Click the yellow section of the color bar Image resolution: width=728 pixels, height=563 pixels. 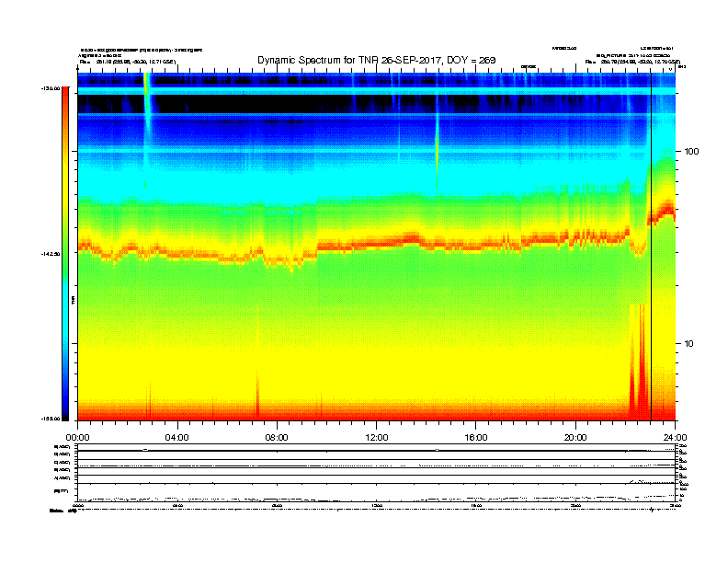[x=65, y=186]
